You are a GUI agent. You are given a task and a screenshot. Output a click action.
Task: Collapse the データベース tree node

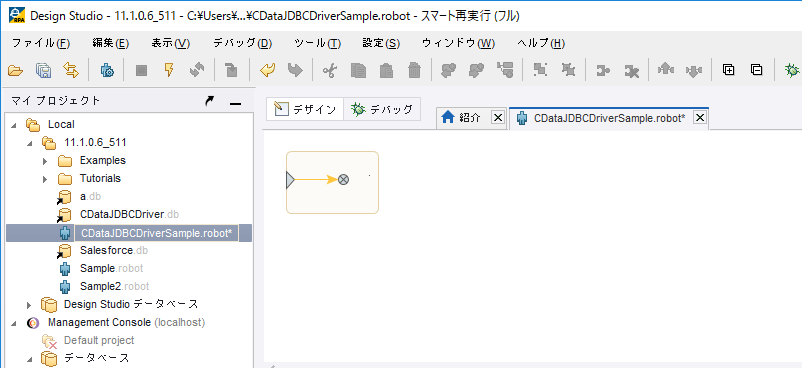pyautogui.click(x=30, y=358)
